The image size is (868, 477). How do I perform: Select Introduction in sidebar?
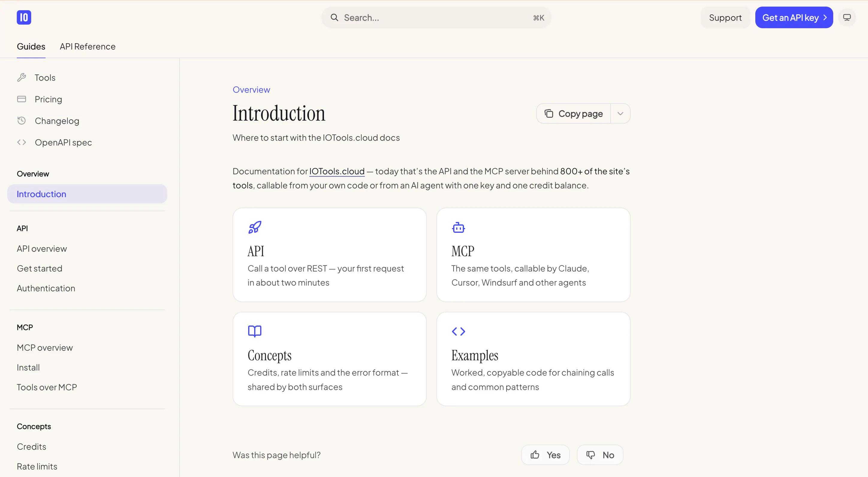pyautogui.click(x=87, y=194)
